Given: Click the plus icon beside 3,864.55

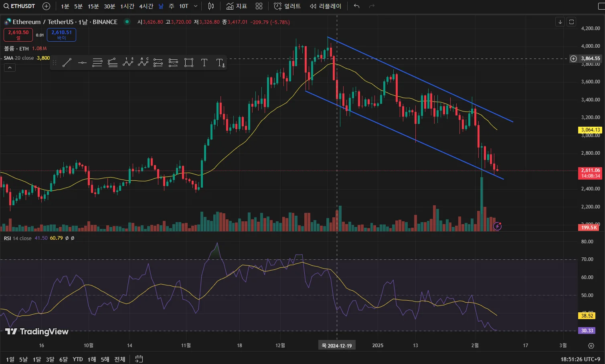Looking at the screenshot, I should coord(573,59).
